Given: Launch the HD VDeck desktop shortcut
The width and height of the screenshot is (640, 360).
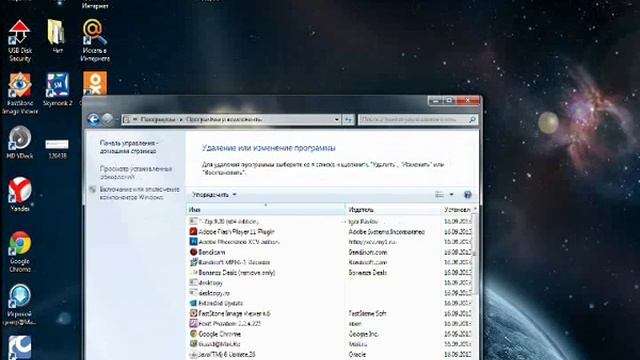Looking at the screenshot, I should [19, 142].
